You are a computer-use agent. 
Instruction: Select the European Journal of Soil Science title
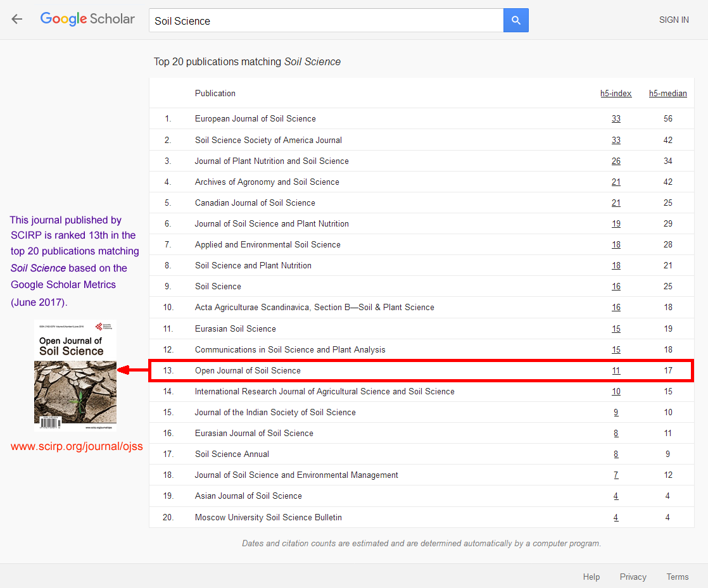click(255, 119)
